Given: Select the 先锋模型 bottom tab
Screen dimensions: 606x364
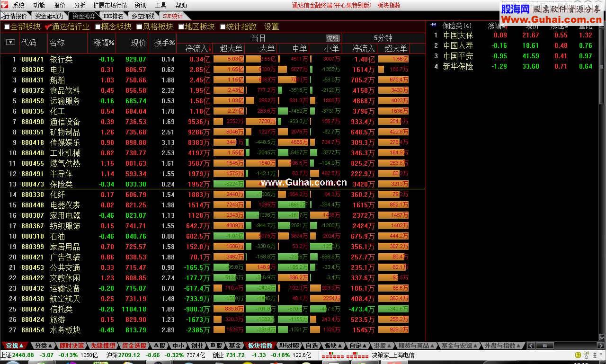Looking at the screenshot, I should pos(103,346).
